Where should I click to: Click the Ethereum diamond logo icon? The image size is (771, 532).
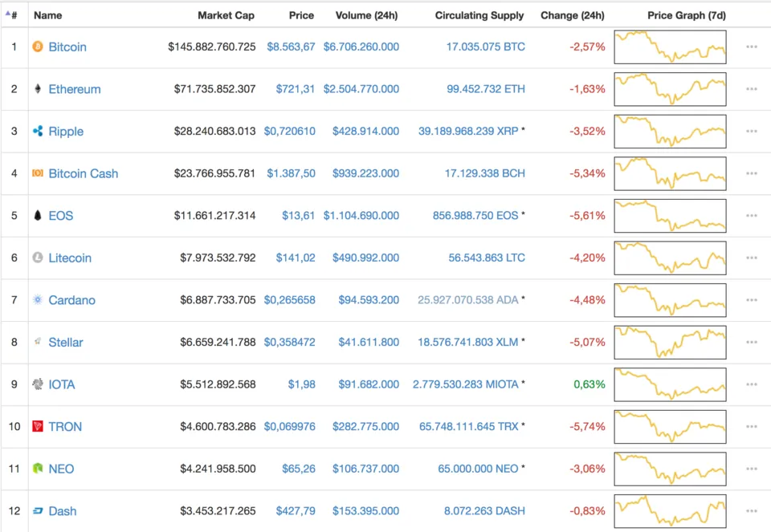(x=38, y=89)
